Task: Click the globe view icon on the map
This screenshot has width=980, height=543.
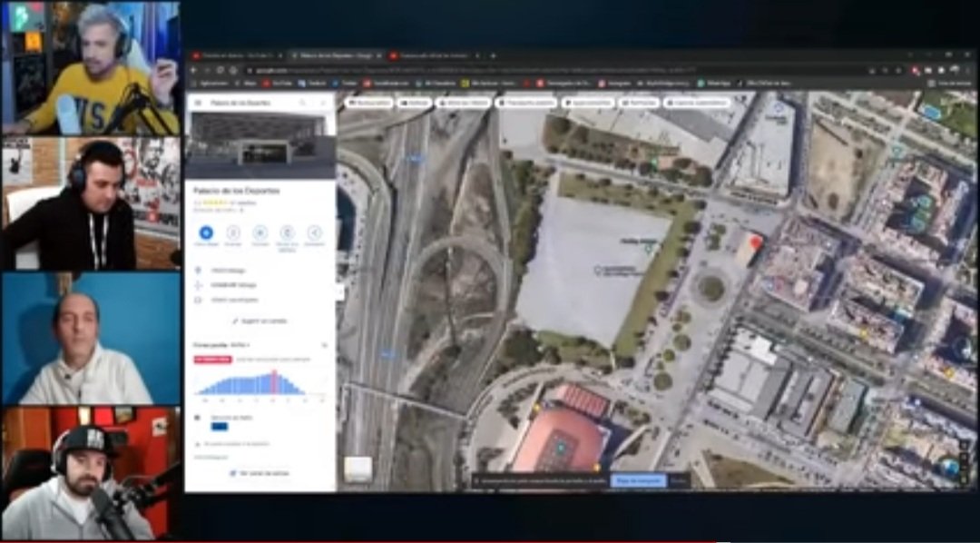Action: pos(949,466)
